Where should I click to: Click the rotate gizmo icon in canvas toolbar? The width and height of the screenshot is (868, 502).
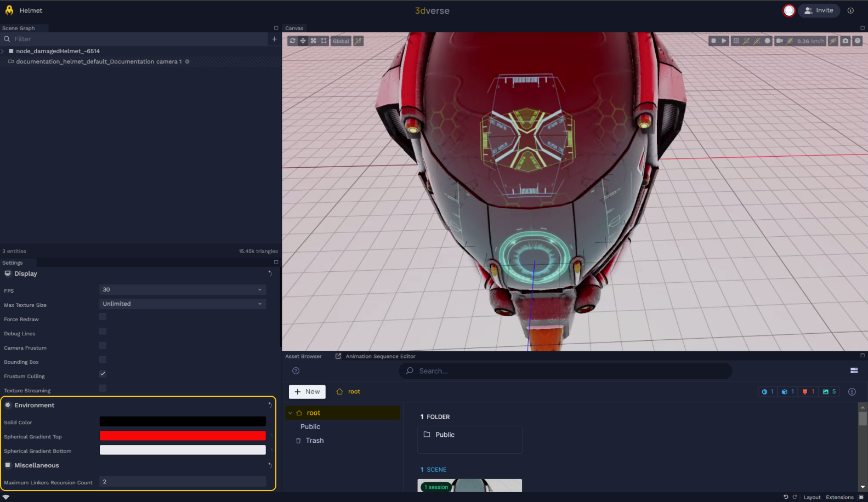(x=292, y=41)
